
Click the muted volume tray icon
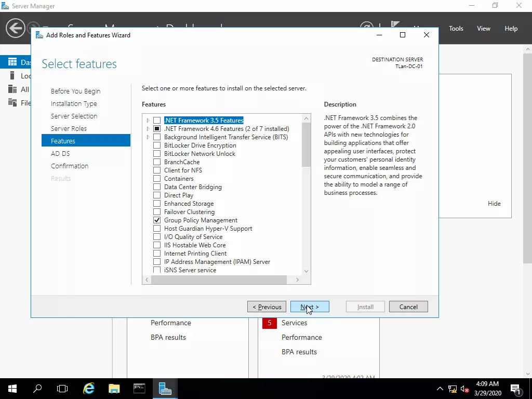pyautogui.click(x=465, y=389)
